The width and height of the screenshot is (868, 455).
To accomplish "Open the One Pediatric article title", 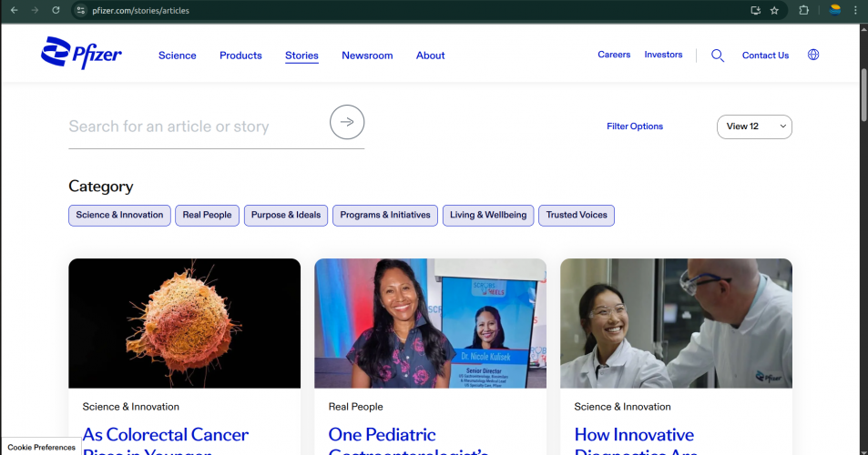I will coord(408,440).
